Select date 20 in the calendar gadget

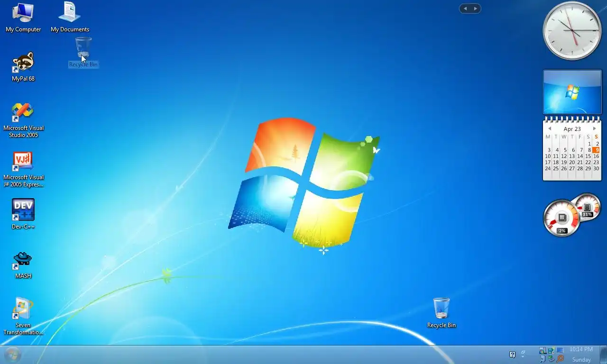point(572,162)
